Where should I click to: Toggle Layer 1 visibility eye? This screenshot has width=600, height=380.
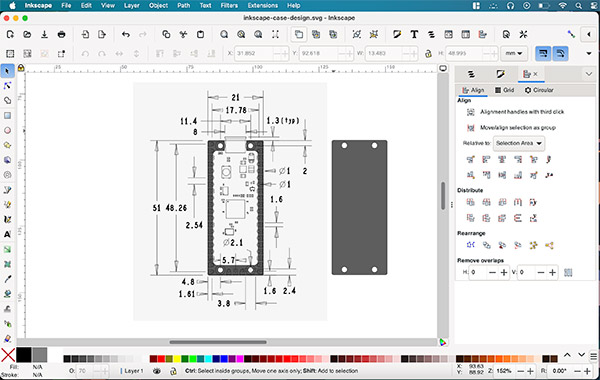pyautogui.click(x=157, y=371)
